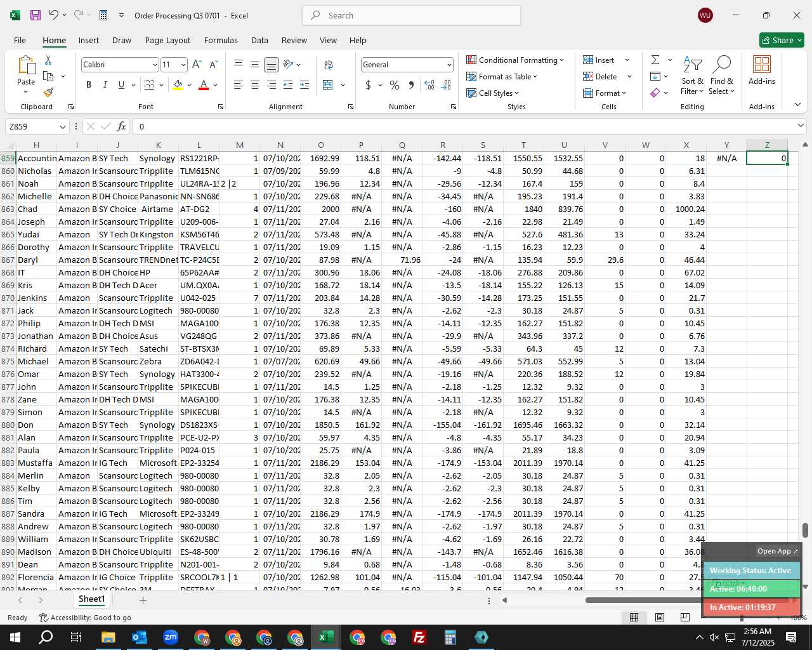Click the Undo arrow icon
This screenshot has width=812, height=650.
53,15
